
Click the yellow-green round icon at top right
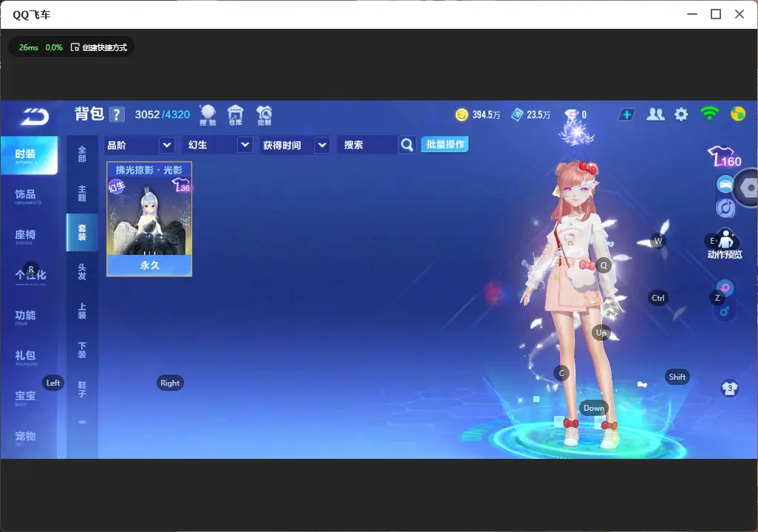[738, 114]
